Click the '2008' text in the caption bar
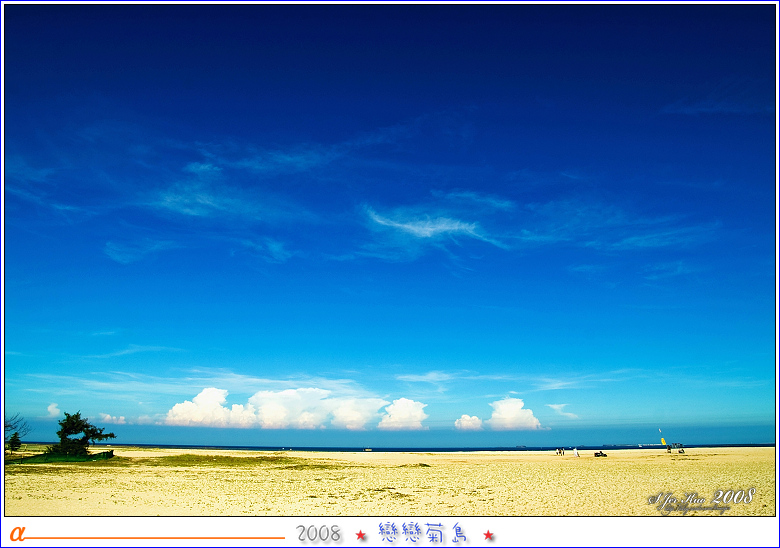 [x=318, y=534]
